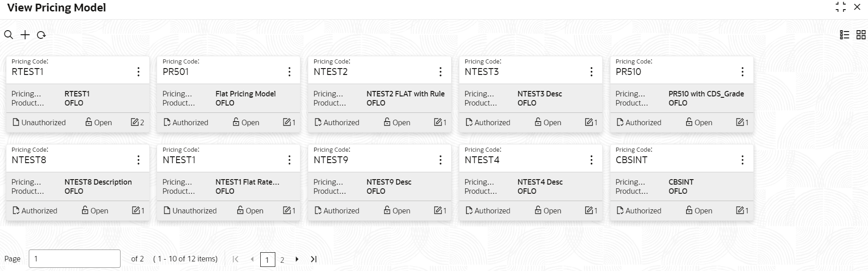Go to page 2 of results

coord(282,259)
